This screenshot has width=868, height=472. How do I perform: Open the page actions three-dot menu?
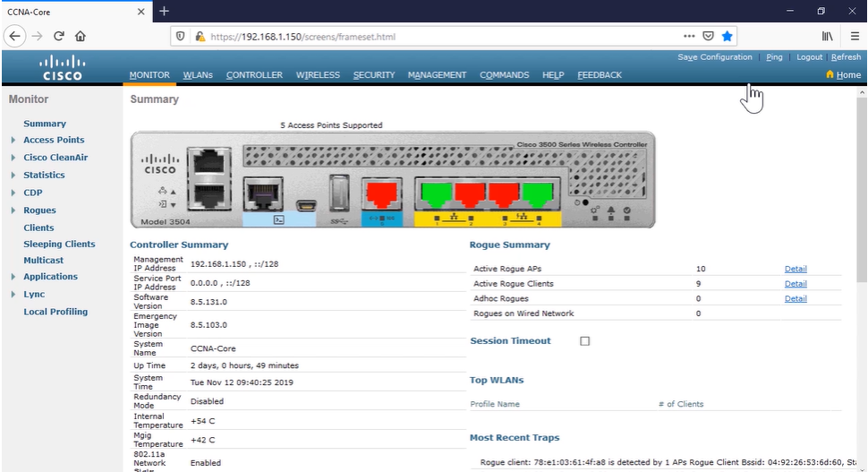689,37
